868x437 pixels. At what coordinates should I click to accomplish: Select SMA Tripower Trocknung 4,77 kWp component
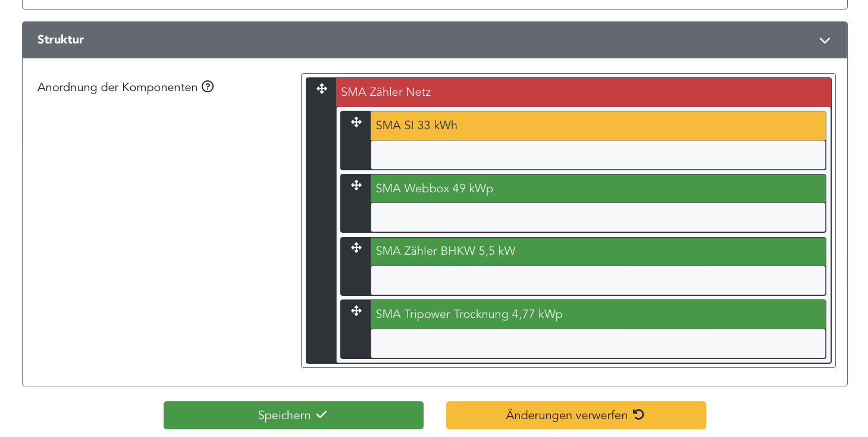(x=598, y=314)
